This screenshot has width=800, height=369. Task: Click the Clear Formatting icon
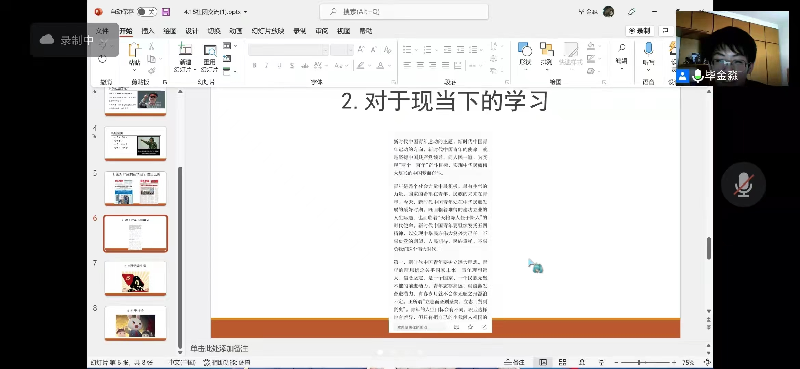point(387,50)
